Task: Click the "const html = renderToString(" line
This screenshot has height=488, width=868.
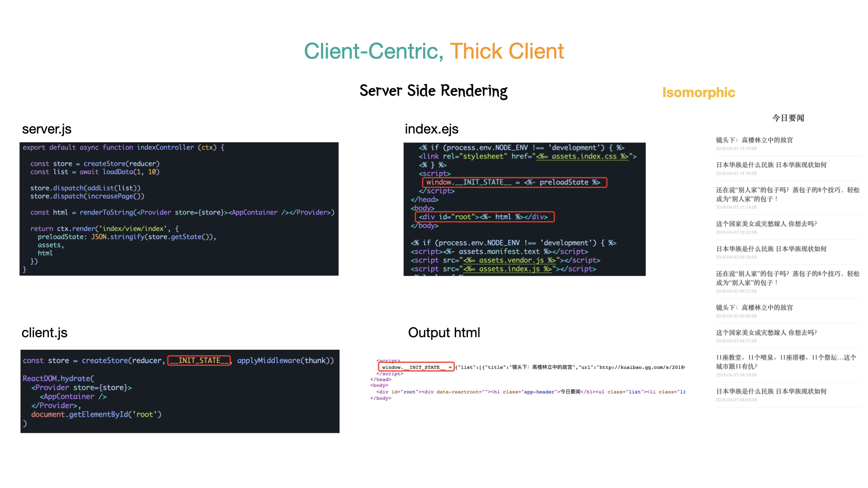Action: coord(183,212)
